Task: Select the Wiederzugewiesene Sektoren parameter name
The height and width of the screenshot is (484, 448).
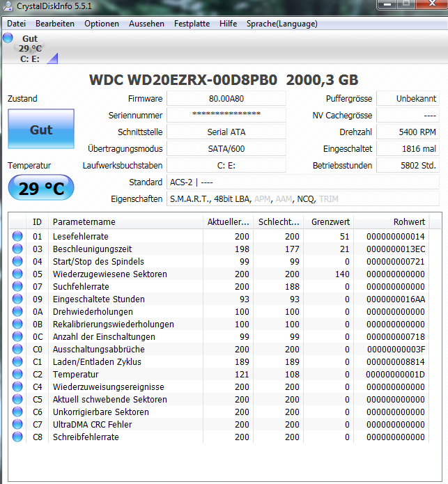Action: (x=110, y=274)
